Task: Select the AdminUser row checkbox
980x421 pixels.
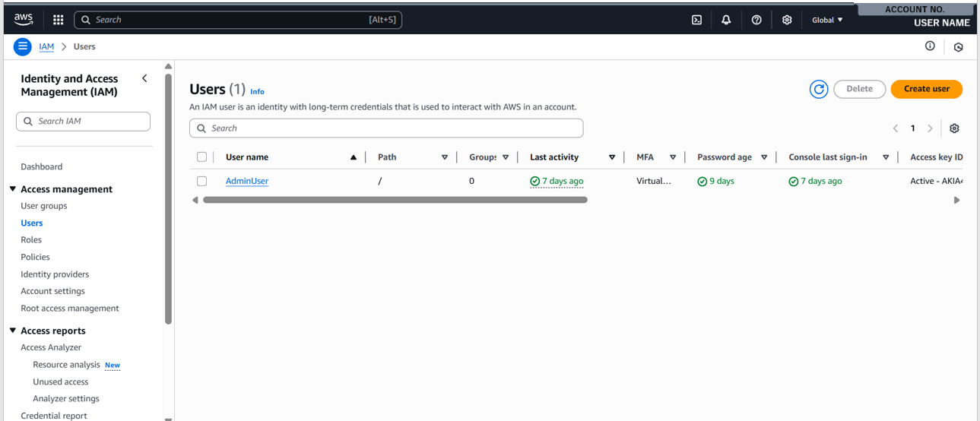Action: pyautogui.click(x=201, y=181)
